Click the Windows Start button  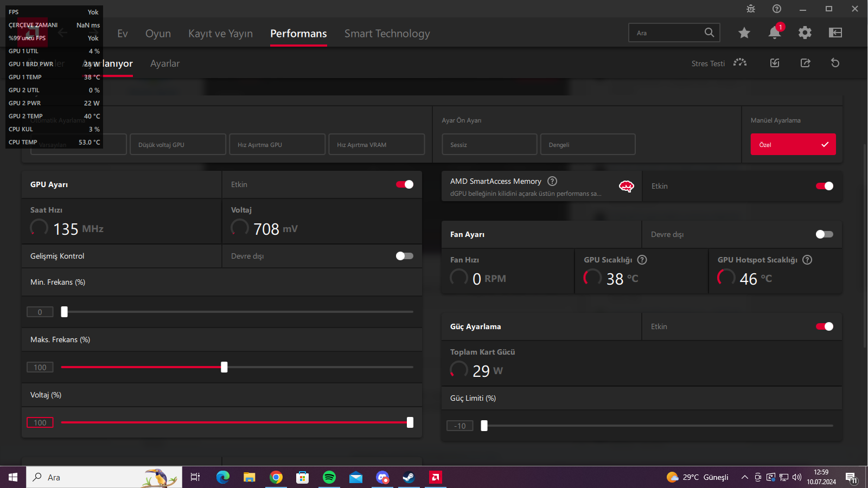point(13,477)
